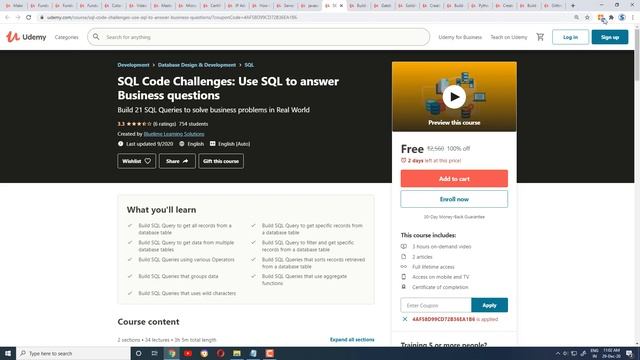640x360 pixels.
Task: Switch to the last browser tab
Action: [x=552, y=6]
